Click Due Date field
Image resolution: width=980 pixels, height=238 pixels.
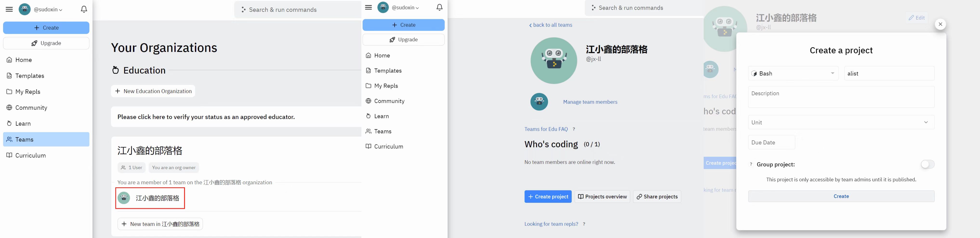point(772,143)
